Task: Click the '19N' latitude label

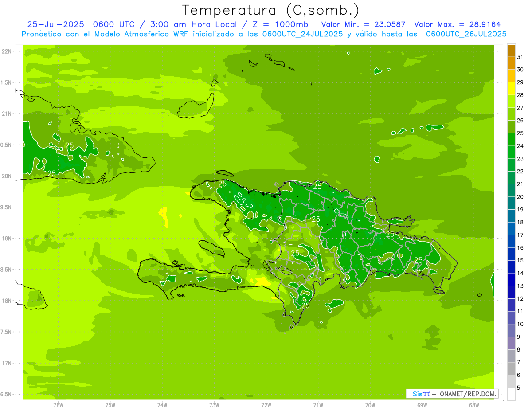Action: 6,239
